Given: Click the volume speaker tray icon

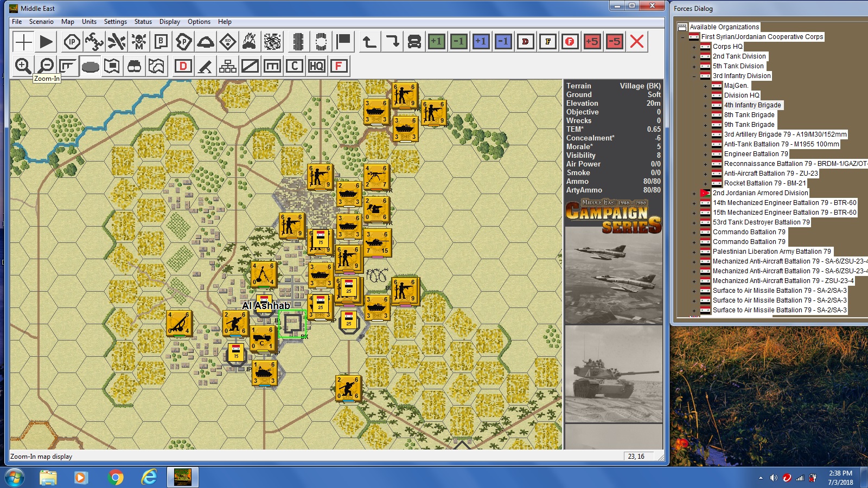Looking at the screenshot, I should pos(774,478).
